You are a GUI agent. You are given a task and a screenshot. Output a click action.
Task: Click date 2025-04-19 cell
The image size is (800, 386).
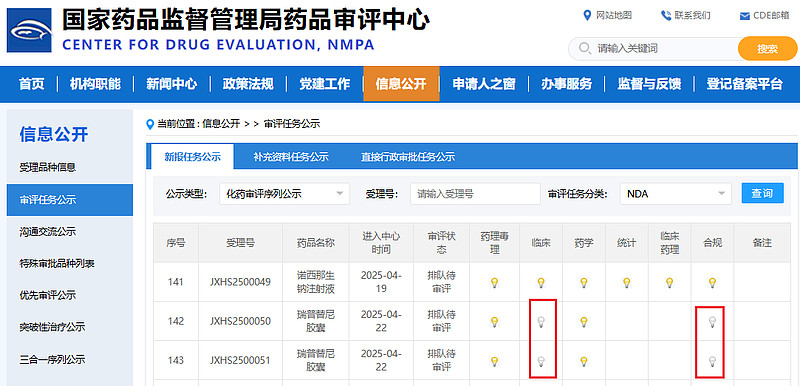click(x=382, y=282)
